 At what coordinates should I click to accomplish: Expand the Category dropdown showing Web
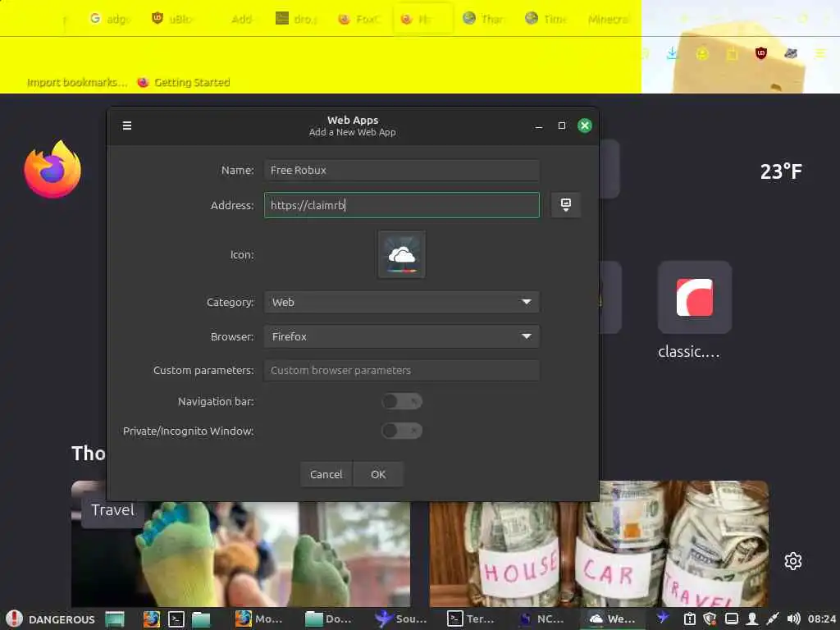point(402,302)
